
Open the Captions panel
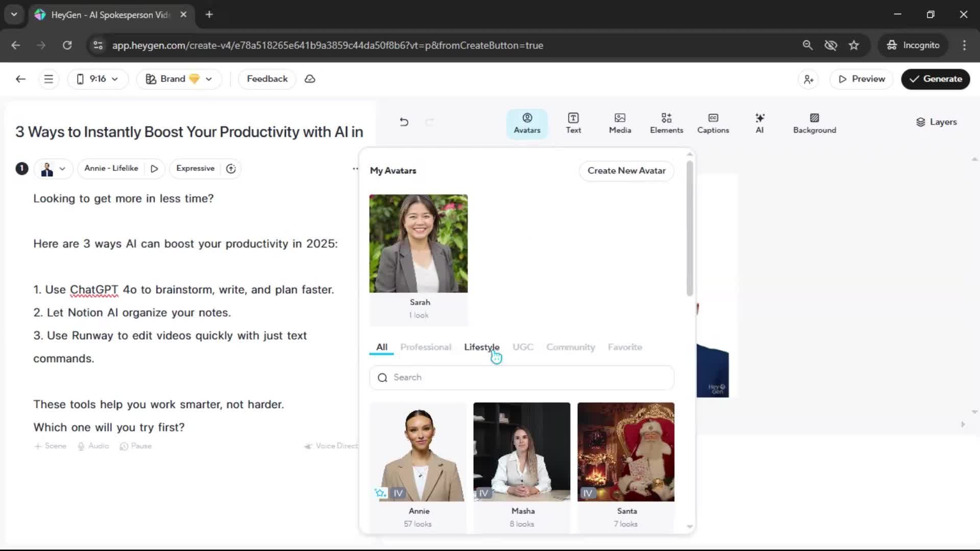[713, 123]
